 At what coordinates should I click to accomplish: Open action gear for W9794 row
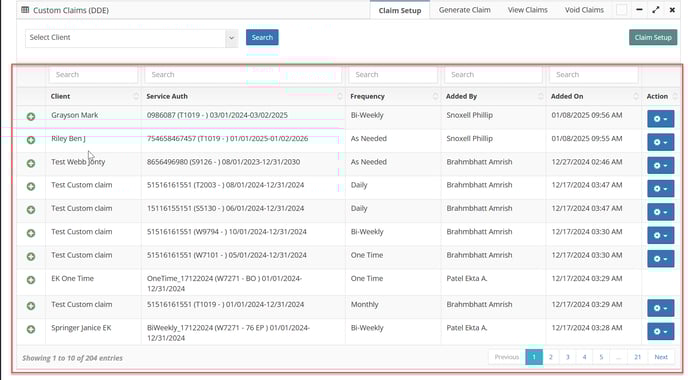point(660,235)
